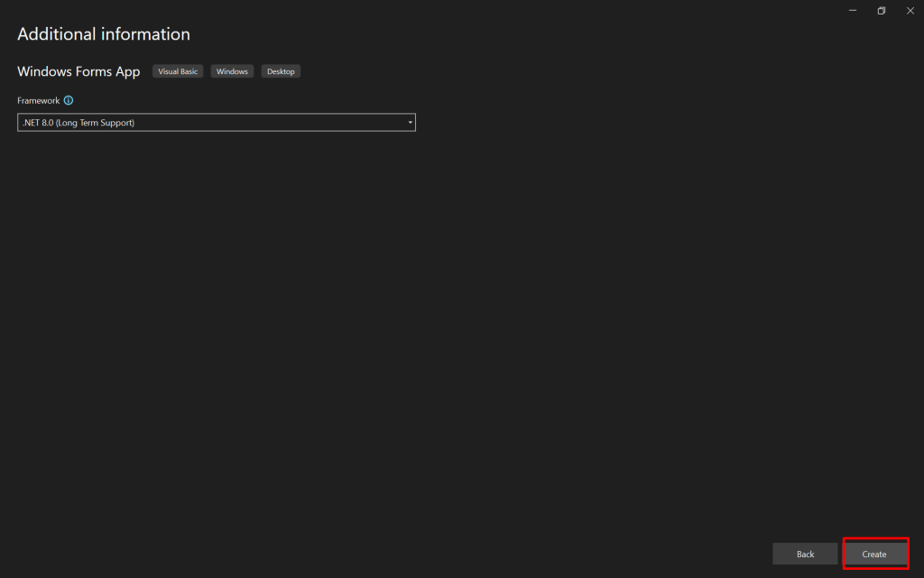The height and width of the screenshot is (578, 924).
Task: Click the Visual Basic tag
Action: [x=178, y=71]
